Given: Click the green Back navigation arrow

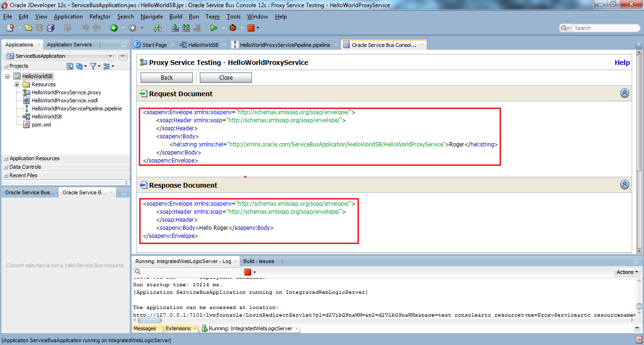Looking at the screenshot, I should pos(114,28).
